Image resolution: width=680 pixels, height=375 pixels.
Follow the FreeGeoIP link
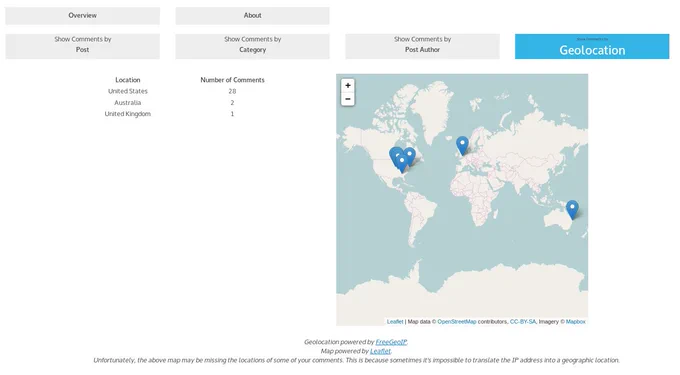point(391,342)
